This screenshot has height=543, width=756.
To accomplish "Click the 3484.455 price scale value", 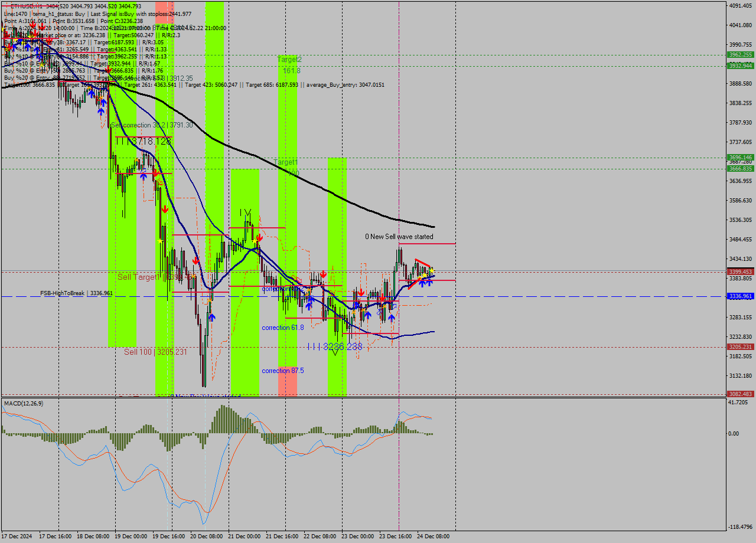I will (x=741, y=240).
